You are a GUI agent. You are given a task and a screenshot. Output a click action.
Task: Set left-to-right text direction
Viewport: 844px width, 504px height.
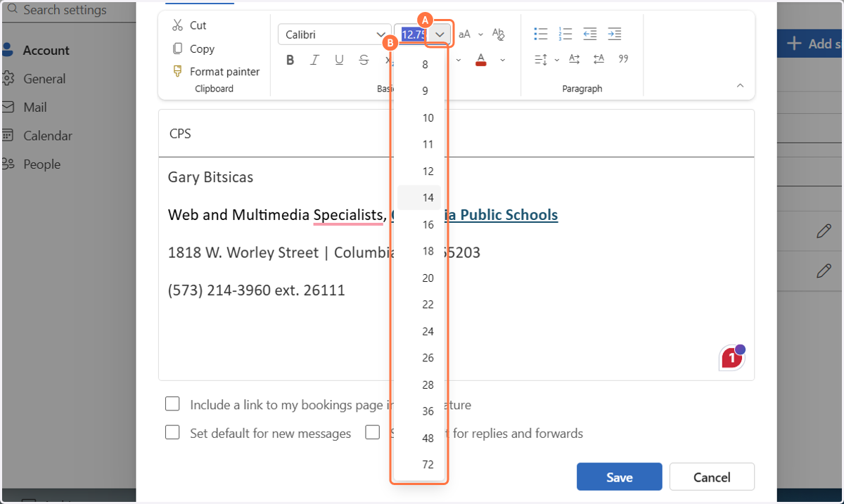pyautogui.click(x=574, y=60)
